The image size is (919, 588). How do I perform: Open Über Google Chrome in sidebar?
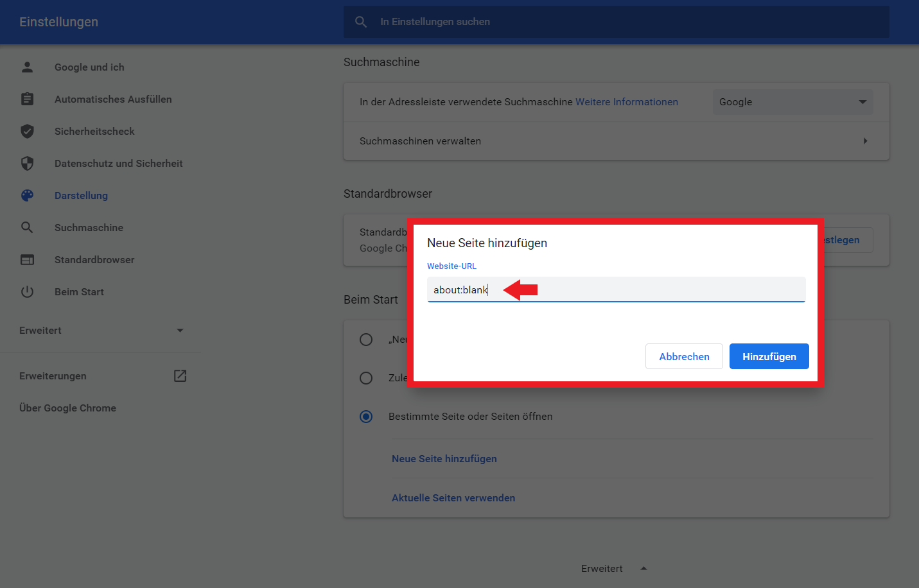pos(67,408)
